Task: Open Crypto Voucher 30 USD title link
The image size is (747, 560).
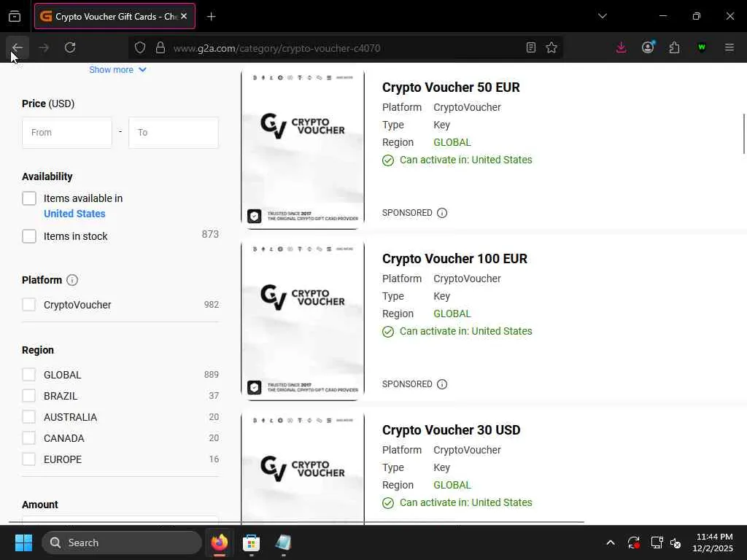Action: click(451, 430)
